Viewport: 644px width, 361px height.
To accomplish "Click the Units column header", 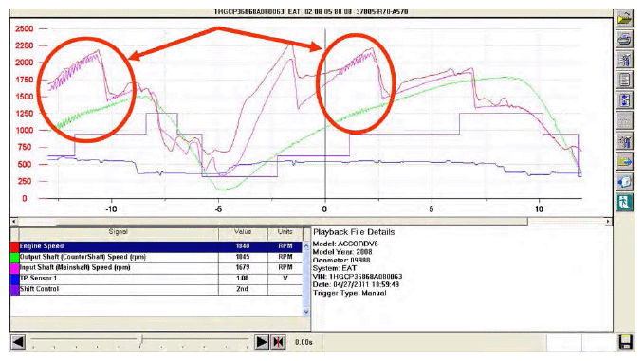I will [x=285, y=232].
